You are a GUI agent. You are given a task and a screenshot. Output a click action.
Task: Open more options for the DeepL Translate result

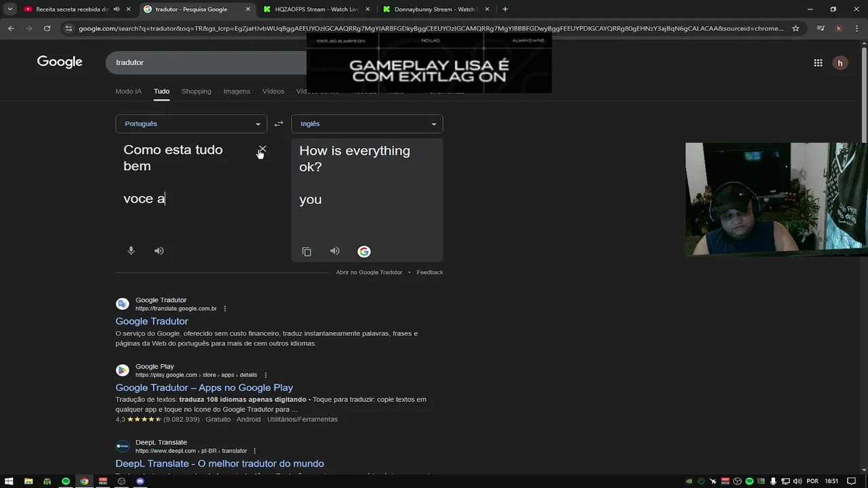click(255, 451)
